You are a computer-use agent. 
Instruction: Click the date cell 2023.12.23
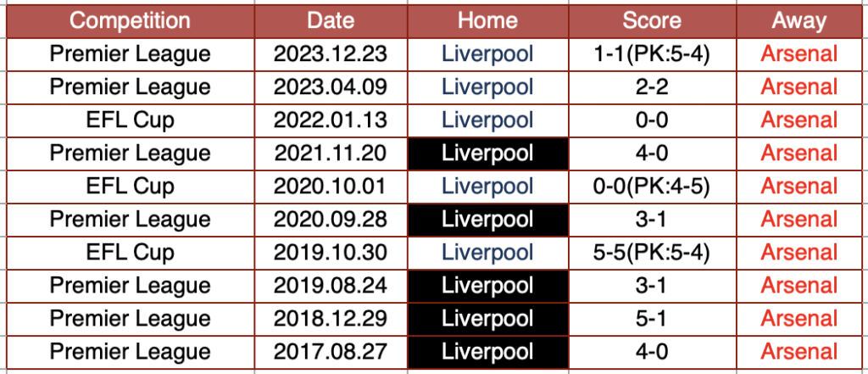pyautogui.click(x=330, y=54)
